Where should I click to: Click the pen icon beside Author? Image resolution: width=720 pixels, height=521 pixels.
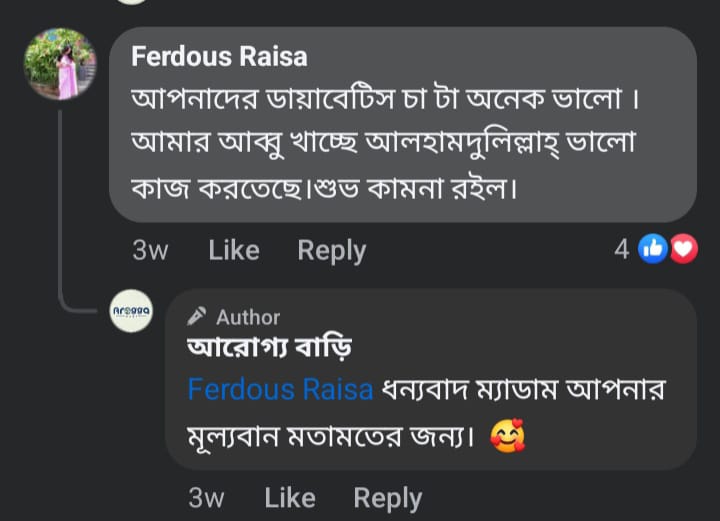click(197, 317)
